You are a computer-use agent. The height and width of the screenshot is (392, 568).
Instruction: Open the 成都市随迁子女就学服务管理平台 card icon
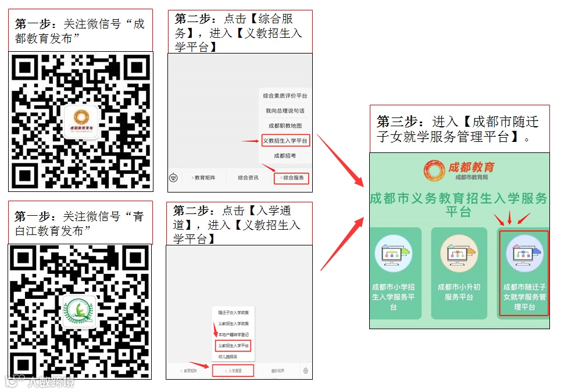coord(524,254)
